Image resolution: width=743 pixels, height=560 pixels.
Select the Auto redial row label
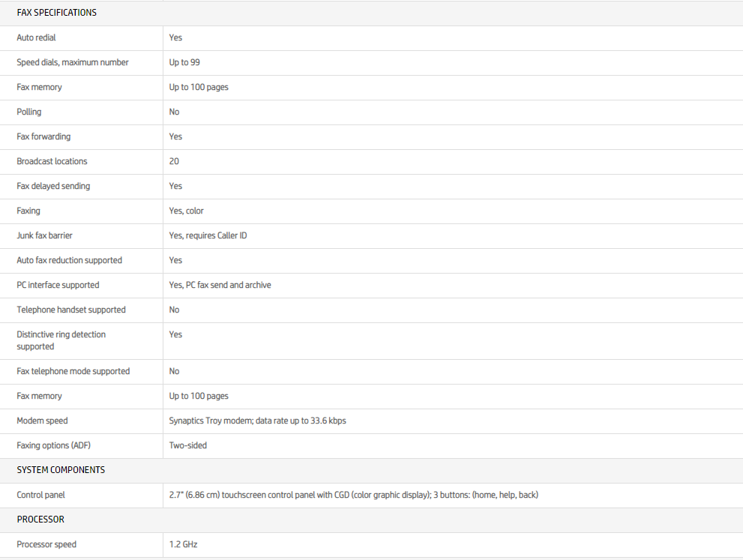(36, 37)
